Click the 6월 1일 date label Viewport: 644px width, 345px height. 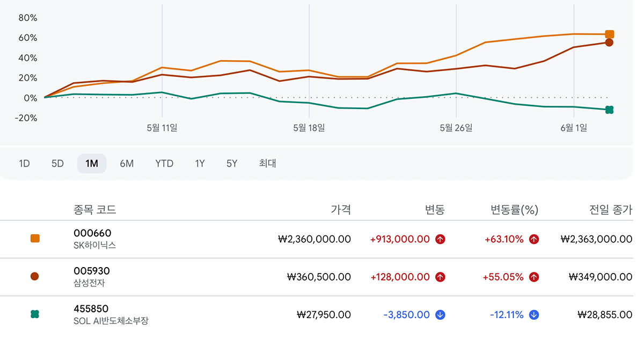[x=574, y=128]
